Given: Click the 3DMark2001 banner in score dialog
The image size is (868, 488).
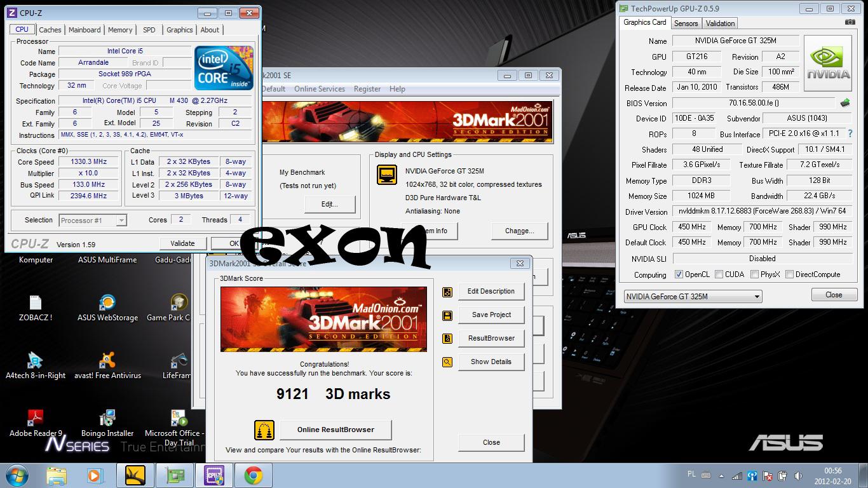Looking at the screenshot, I should [x=323, y=320].
